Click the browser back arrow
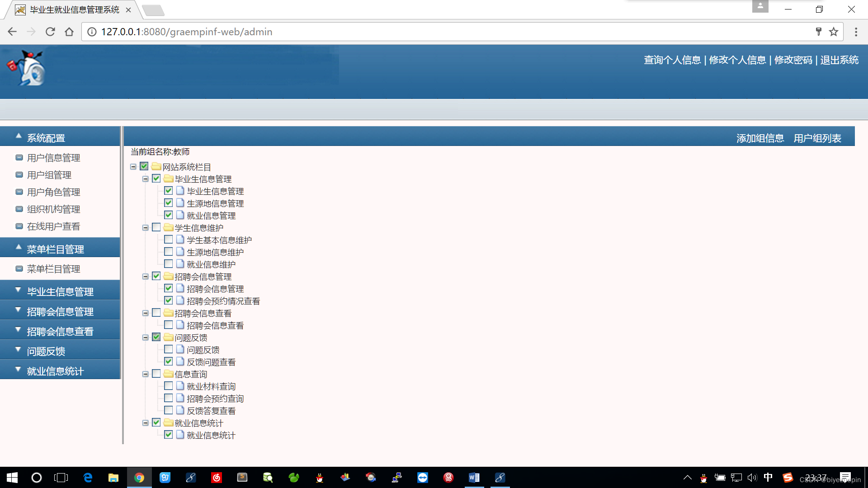Screen dimensions: 868x488 click(x=12, y=32)
